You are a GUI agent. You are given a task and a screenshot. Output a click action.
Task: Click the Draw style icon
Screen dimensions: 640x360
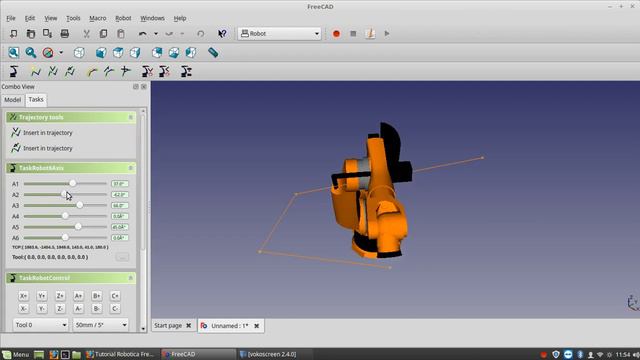click(x=48, y=52)
